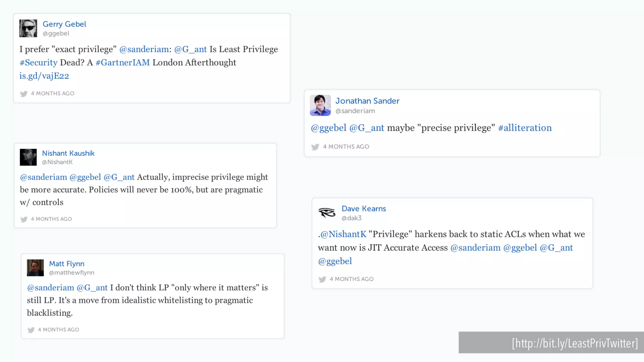
Task: Click the word "blacklisting." in Matt Flynn's tweet
Action: (x=50, y=313)
